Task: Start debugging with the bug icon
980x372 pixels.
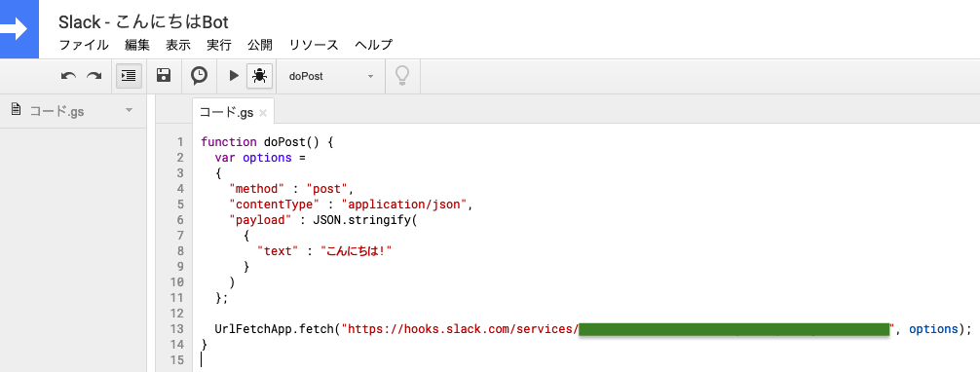Action: (x=259, y=76)
